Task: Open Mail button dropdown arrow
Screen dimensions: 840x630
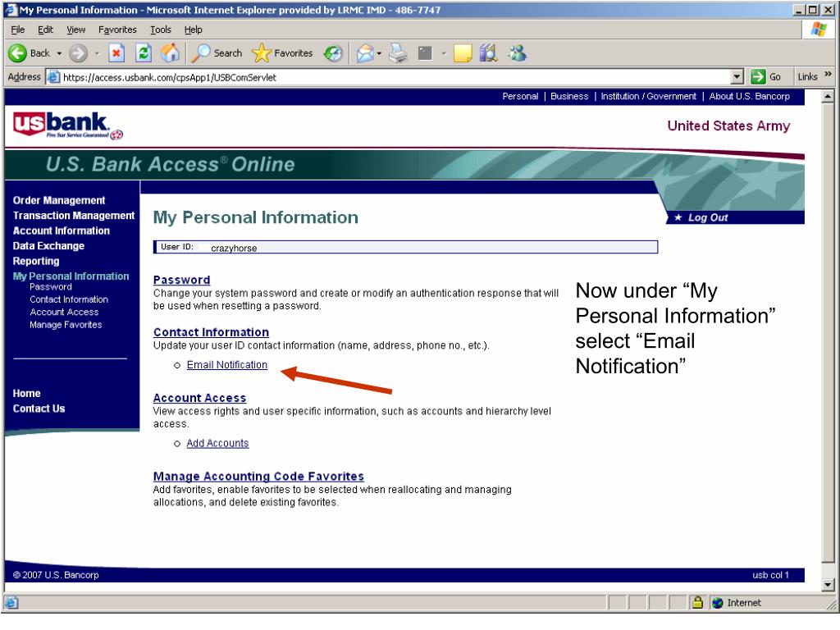Action: [379, 53]
